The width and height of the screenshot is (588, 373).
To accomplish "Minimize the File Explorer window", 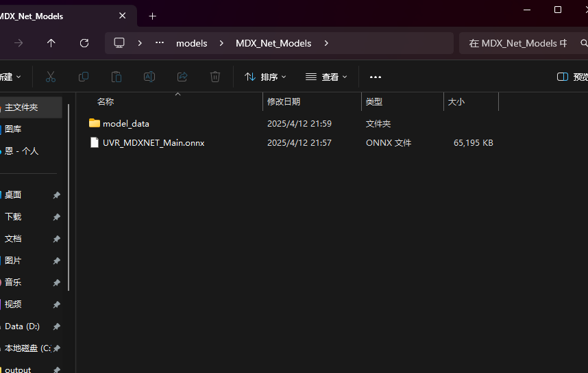I will 527,10.
